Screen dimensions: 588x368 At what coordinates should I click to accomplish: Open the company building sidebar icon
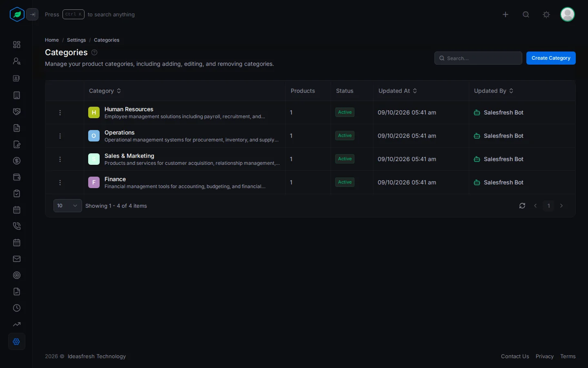[x=17, y=95]
